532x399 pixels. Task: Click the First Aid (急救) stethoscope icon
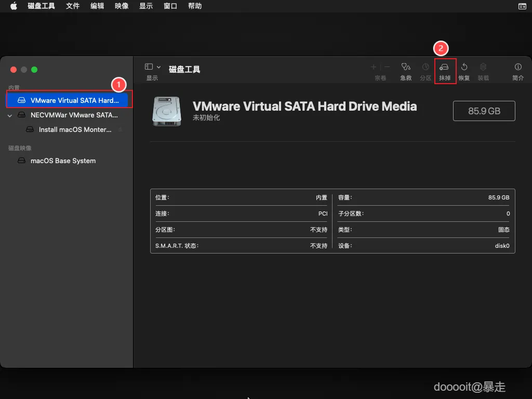coord(406,67)
